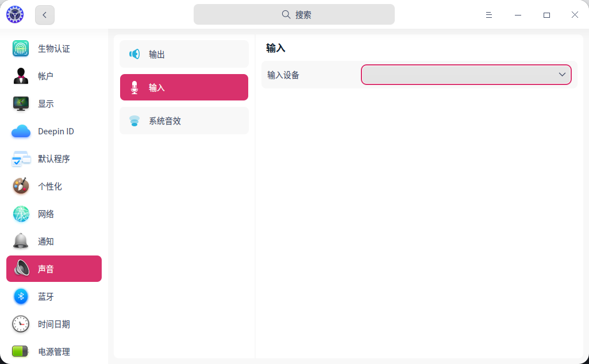The height and width of the screenshot is (364, 589).
Task: Open the Bluetooth (蓝牙) icon
Action: (x=21, y=297)
